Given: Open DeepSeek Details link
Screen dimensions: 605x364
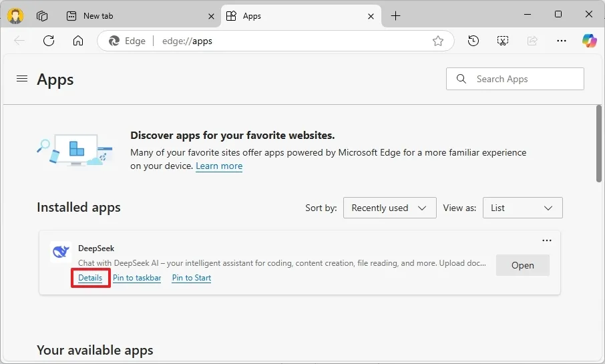Looking at the screenshot, I should point(90,278).
